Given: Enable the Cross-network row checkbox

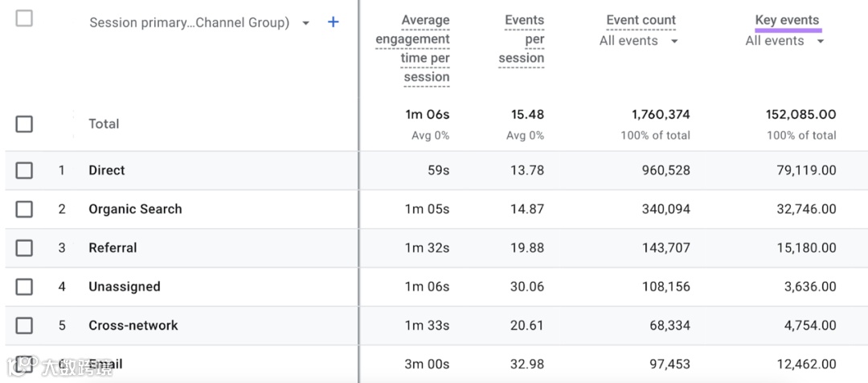Looking at the screenshot, I should [24, 325].
